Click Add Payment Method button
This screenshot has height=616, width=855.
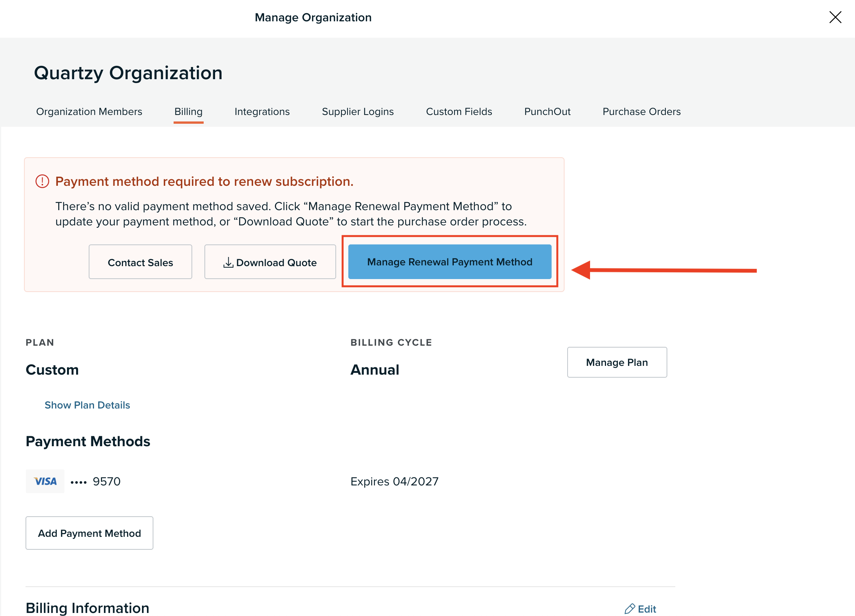[x=89, y=533]
